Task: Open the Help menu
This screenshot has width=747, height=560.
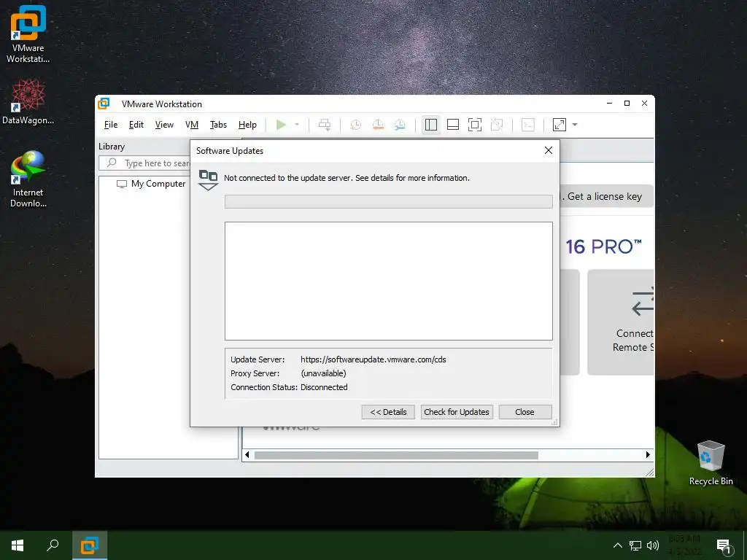Action: coord(247,125)
